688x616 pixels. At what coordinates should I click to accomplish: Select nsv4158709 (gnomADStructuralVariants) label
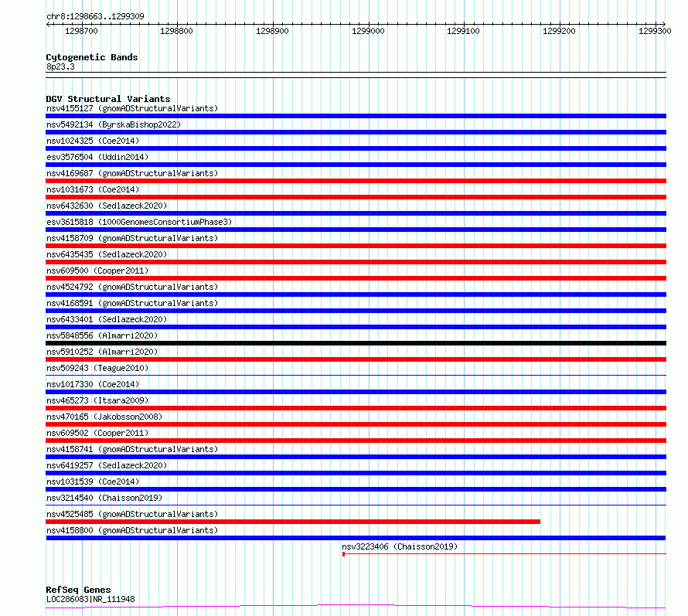pos(132,238)
